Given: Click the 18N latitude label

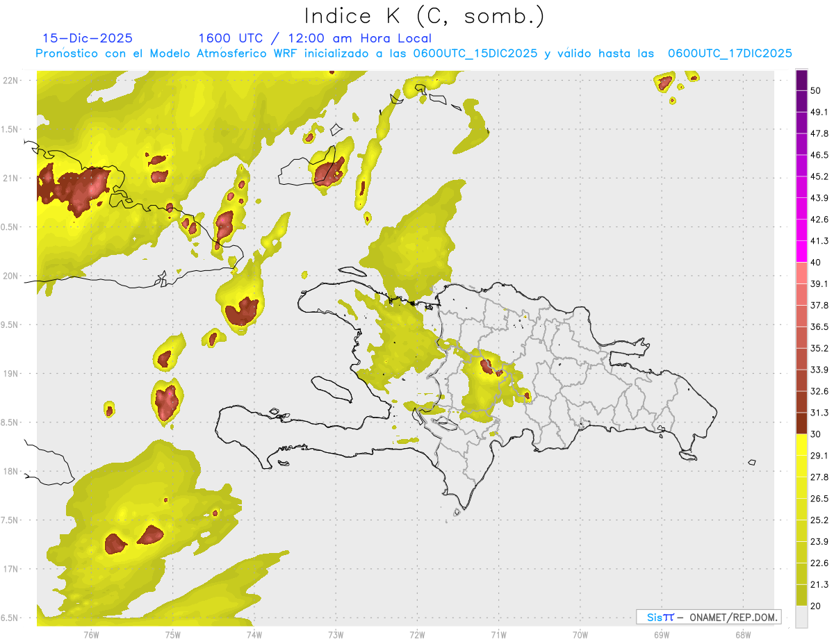Looking at the screenshot, I should (x=10, y=471).
